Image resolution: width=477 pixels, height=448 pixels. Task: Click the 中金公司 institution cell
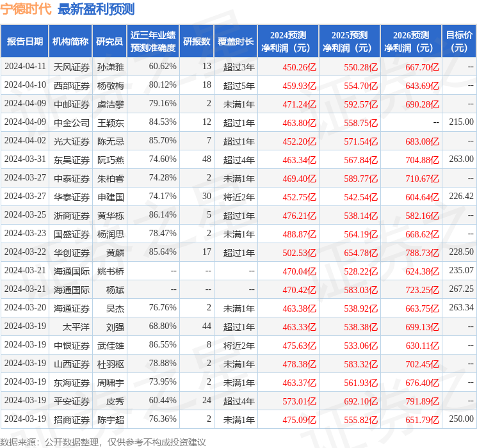[x=72, y=123]
